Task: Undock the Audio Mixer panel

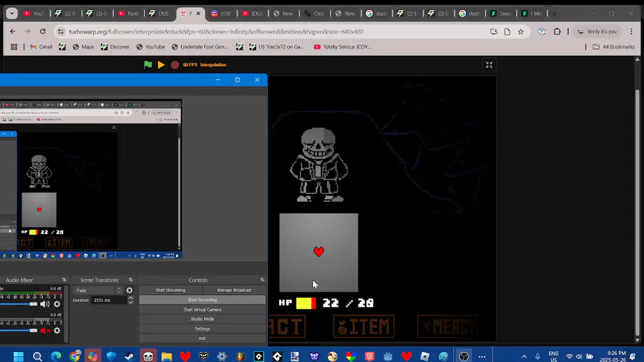Action: pos(64,280)
